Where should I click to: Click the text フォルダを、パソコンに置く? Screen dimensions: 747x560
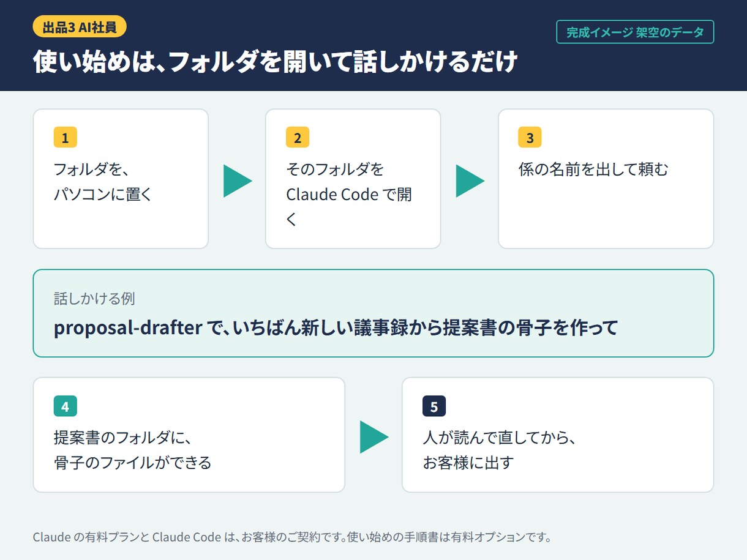click(103, 182)
